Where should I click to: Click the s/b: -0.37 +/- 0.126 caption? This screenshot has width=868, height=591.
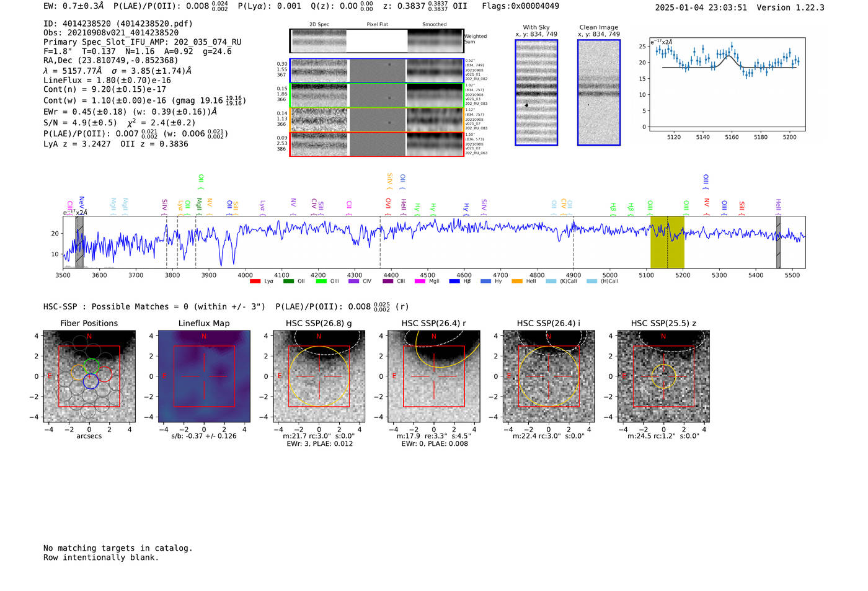tap(204, 436)
